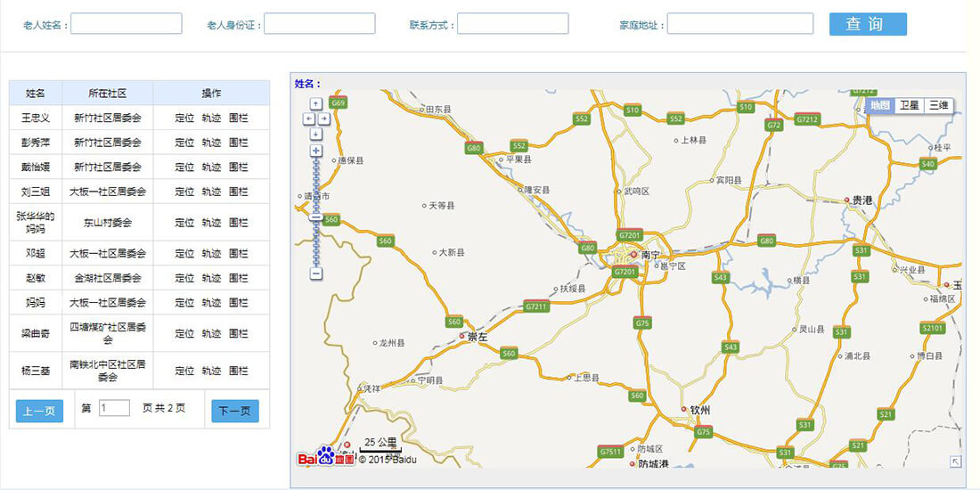
Task: Click 定位 for 王忠义
Action: click(x=184, y=118)
